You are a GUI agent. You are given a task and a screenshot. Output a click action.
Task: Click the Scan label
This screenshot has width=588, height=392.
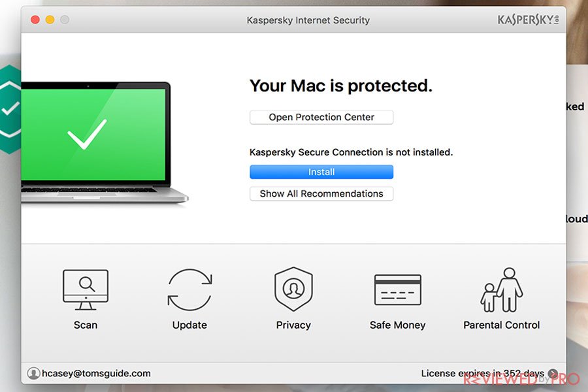click(86, 325)
